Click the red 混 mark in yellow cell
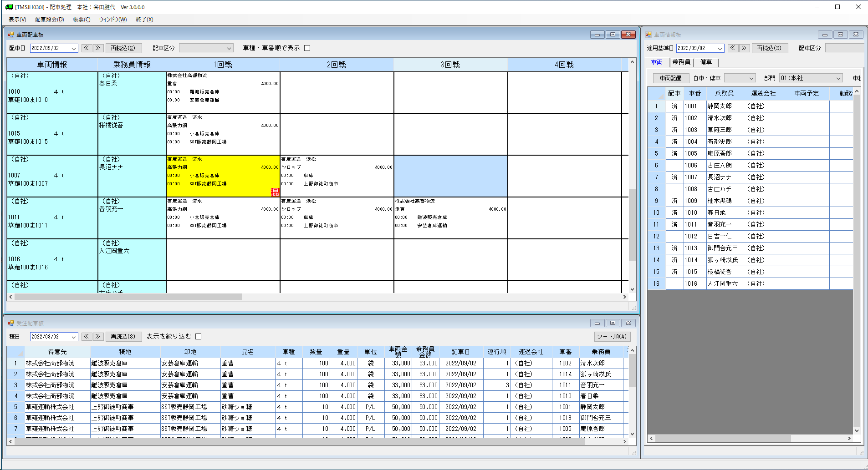This screenshot has height=470, width=868. (275, 192)
